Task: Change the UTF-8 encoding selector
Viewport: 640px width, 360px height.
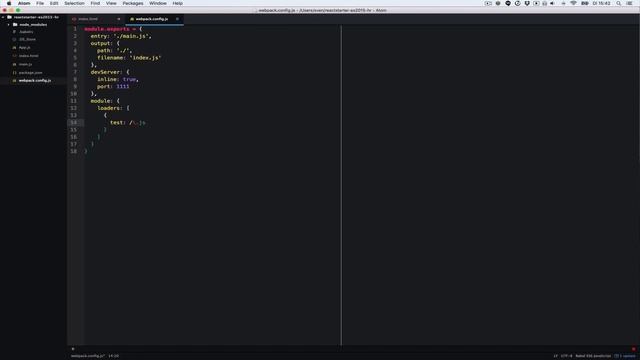Action: pyautogui.click(x=566, y=356)
